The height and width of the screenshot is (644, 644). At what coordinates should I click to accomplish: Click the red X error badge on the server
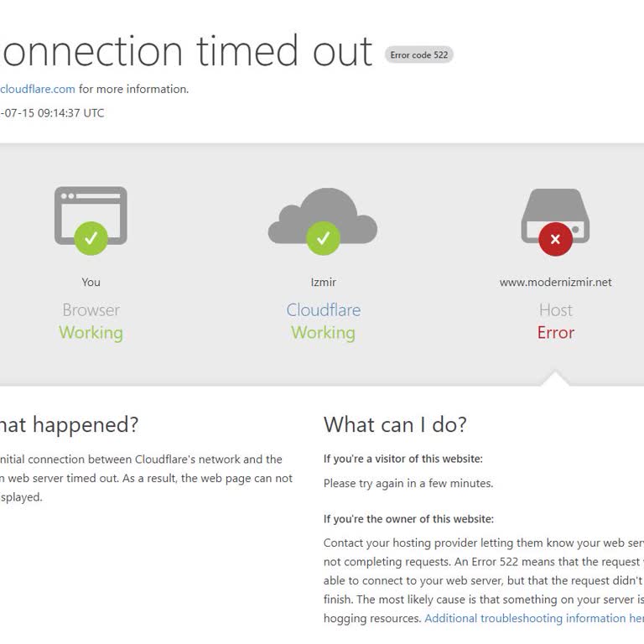[x=555, y=239]
